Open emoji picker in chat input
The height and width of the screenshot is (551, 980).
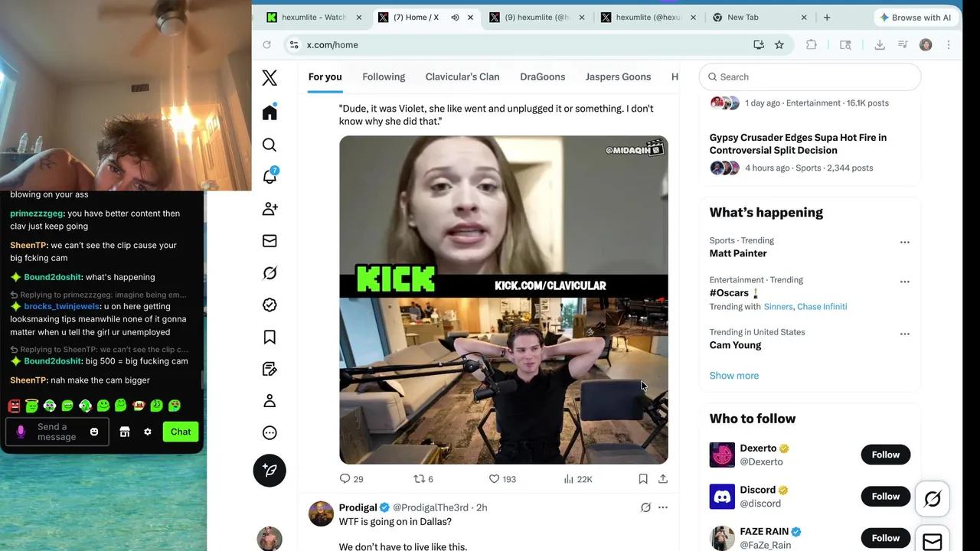pos(94,432)
